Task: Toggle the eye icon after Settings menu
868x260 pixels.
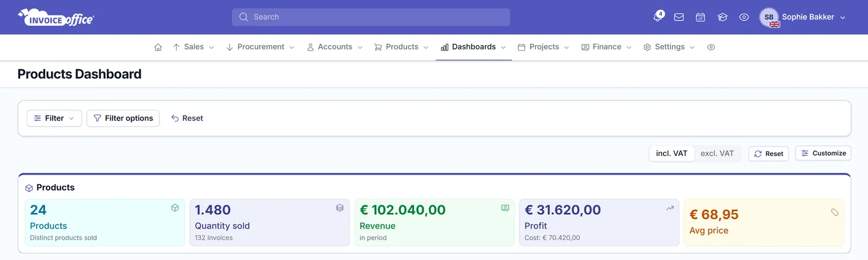Action: pyautogui.click(x=711, y=47)
